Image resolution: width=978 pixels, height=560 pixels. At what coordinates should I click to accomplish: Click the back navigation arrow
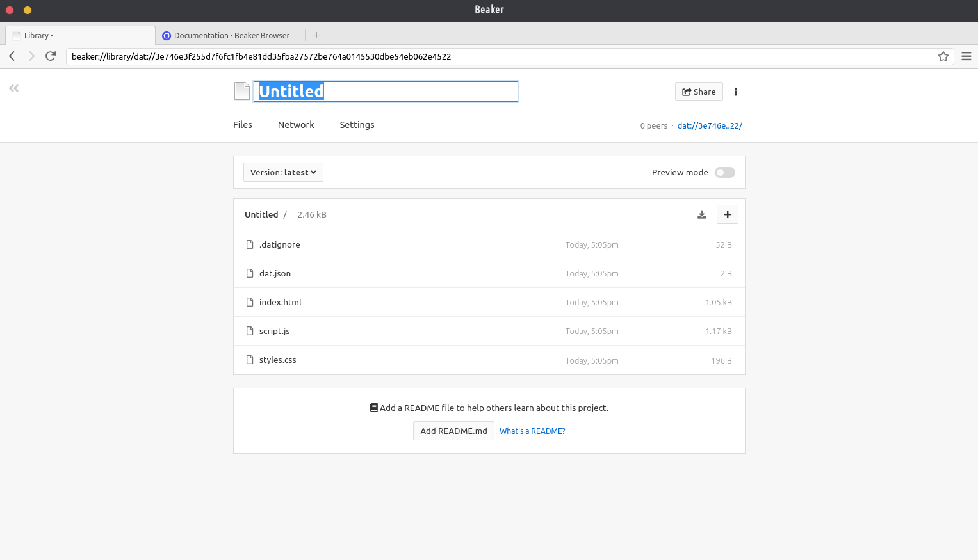(x=12, y=56)
